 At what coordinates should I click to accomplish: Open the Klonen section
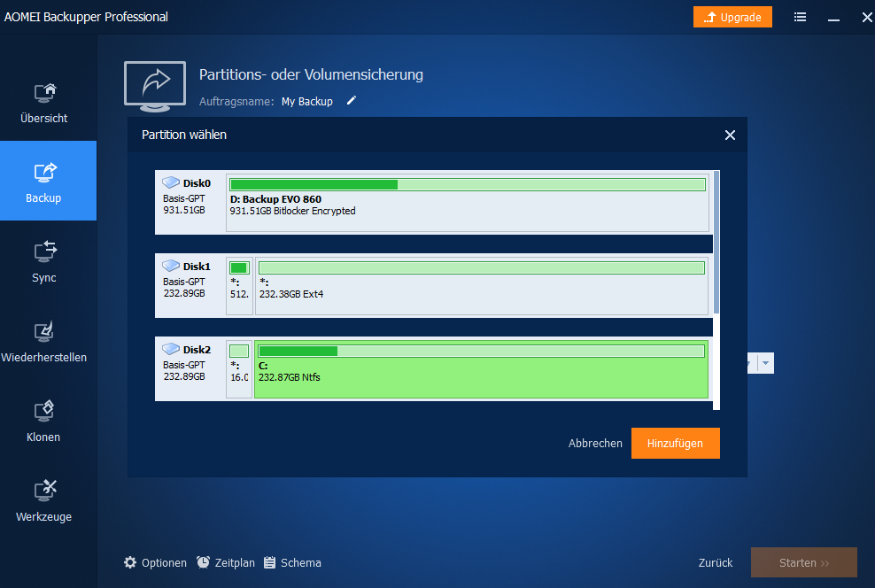pyautogui.click(x=44, y=420)
